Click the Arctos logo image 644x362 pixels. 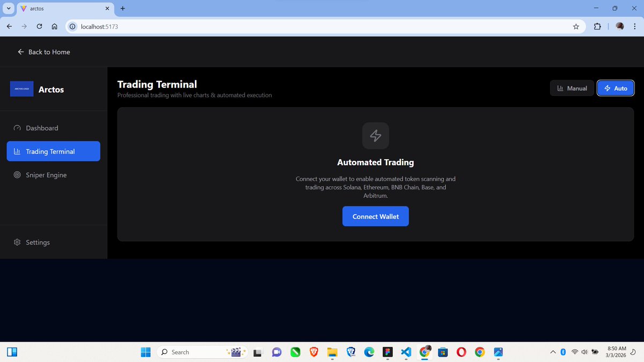click(x=22, y=90)
